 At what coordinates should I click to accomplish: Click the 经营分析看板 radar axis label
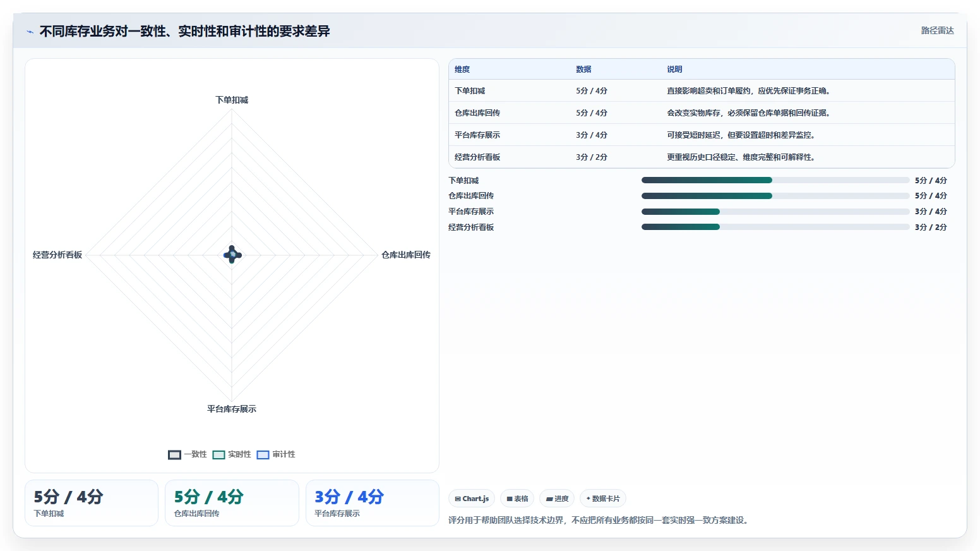[57, 255]
